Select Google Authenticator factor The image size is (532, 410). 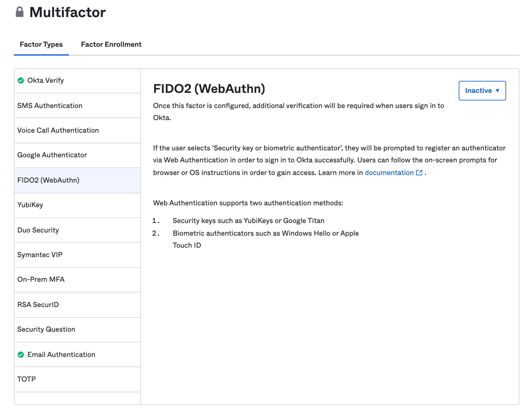click(x=52, y=155)
